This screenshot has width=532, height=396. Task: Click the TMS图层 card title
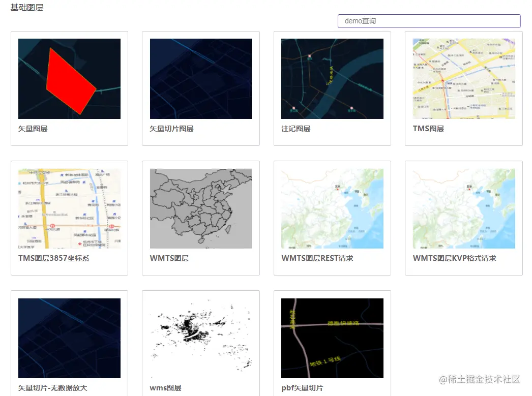(x=428, y=129)
